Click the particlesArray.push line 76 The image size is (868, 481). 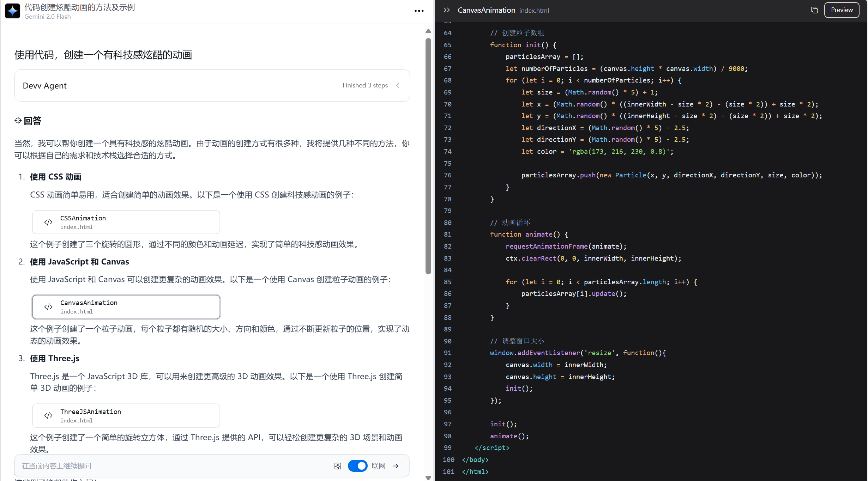click(x=671, y=175)
